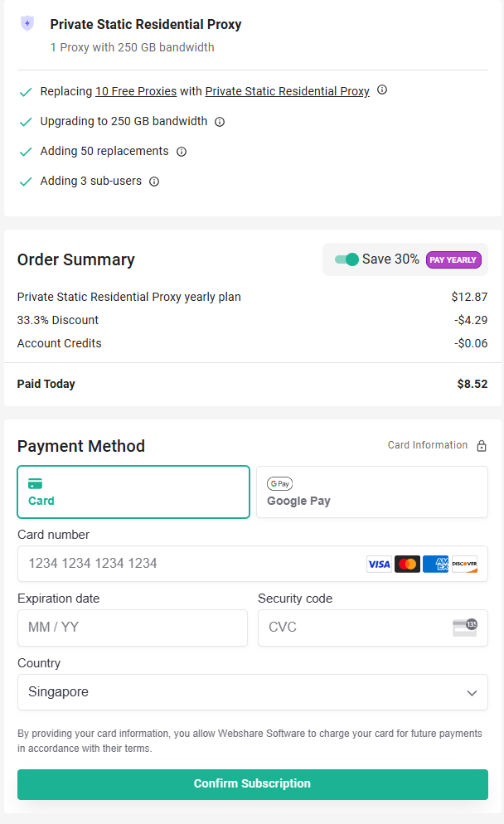Click the American Express logo
This screenshot has height=824, width=504.
[435, 564]
